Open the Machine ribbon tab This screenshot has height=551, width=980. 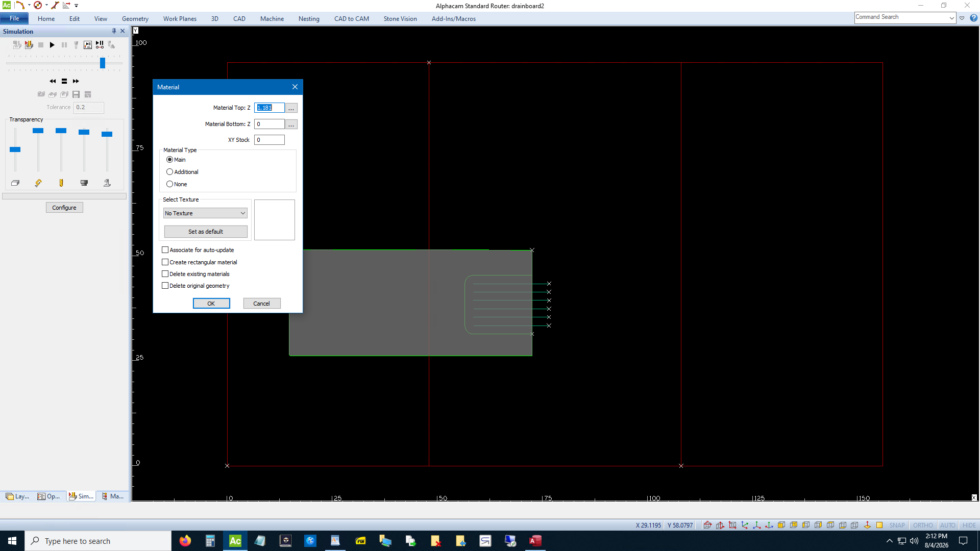pyautogui.click(x=272, y=19)
